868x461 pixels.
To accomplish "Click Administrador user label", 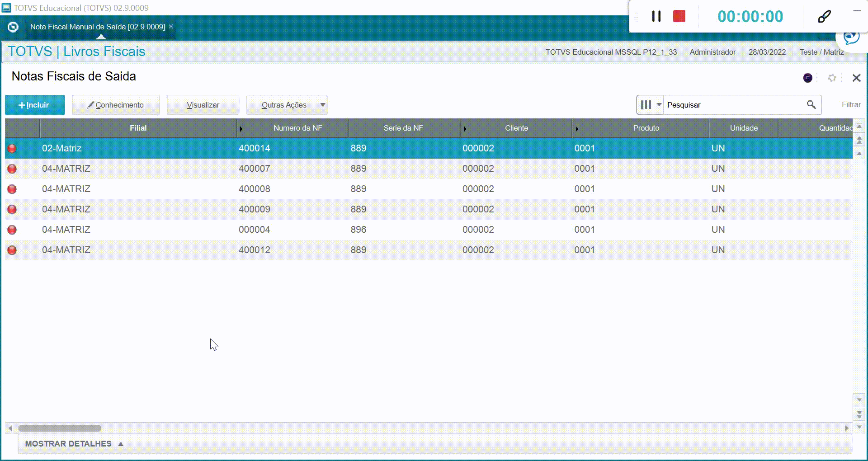I will pos(712,52).
